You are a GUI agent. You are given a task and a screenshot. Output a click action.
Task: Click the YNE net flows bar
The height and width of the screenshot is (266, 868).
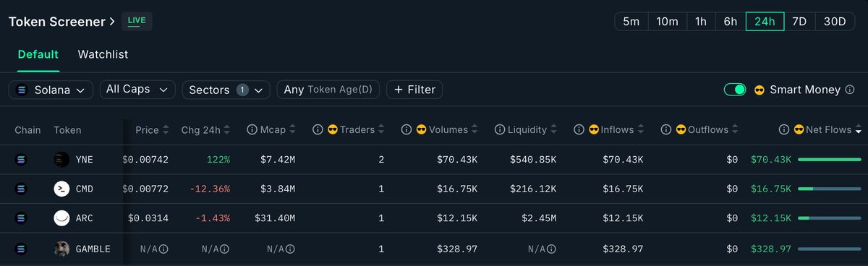830,160
